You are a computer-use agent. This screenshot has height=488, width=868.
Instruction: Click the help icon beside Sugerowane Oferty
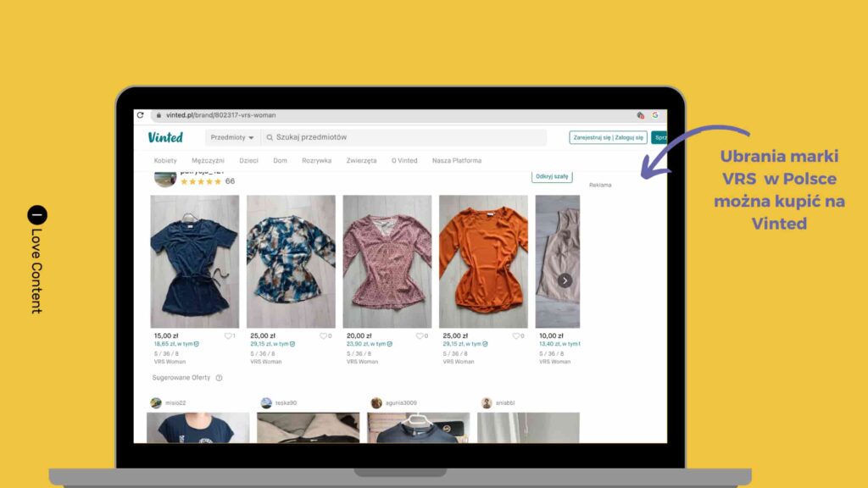click(218, 378)
